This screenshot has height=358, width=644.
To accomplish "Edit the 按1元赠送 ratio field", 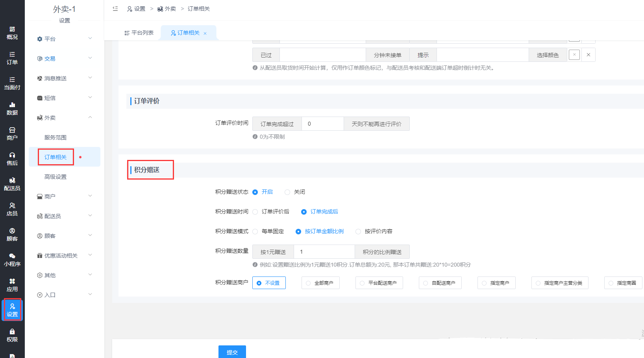I will tap(324, 252).
